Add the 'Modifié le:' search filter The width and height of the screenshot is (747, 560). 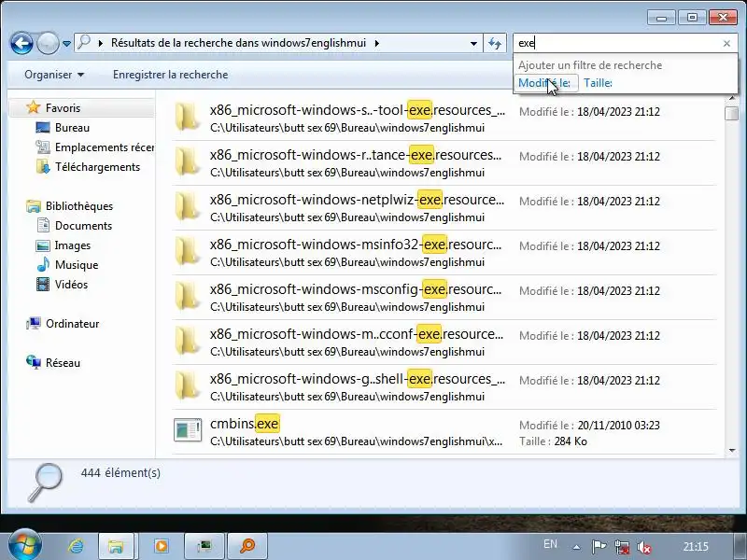tap(544, 83)
